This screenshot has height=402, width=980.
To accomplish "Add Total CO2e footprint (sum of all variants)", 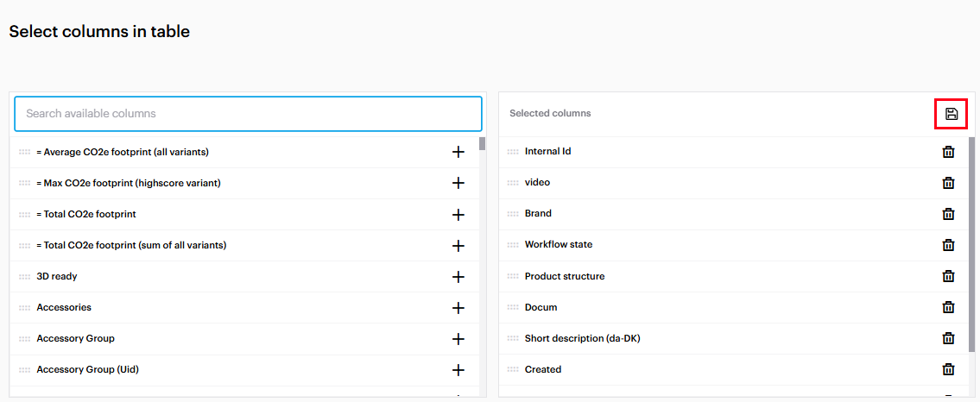I will [458, 246].
